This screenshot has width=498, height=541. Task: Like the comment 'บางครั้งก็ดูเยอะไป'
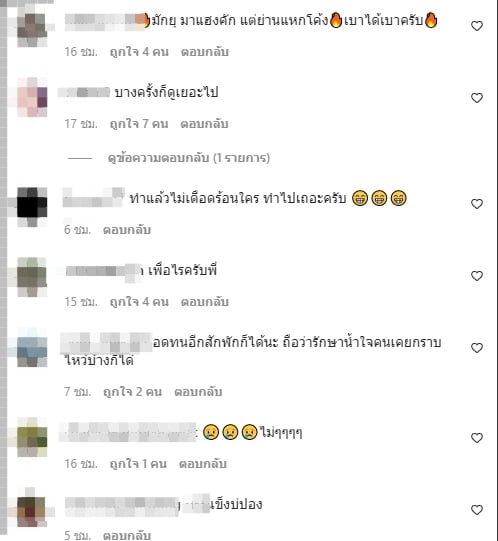pyautogui.click(x=477, y=98)
